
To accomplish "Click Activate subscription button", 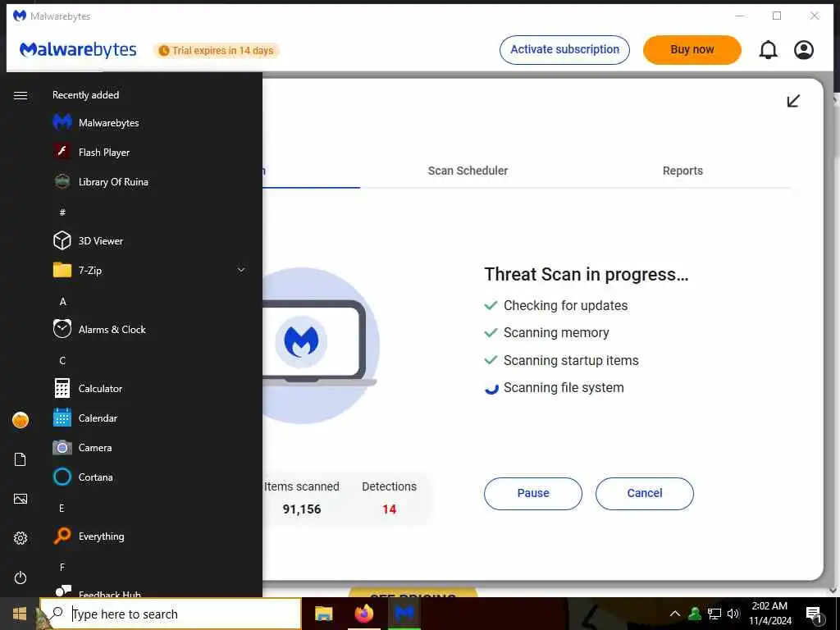I will pyautogui.click(x=564, y=50).
